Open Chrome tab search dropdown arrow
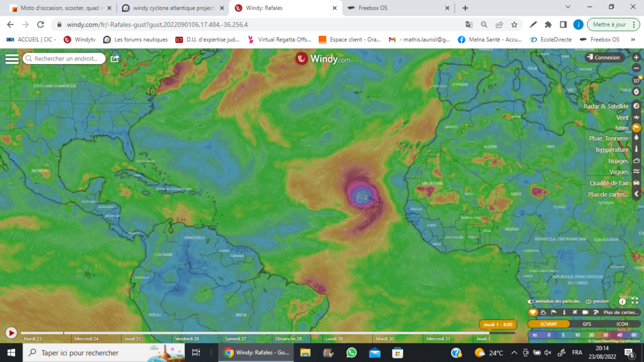This screenshot has width=644, height=362. pos(568,7)
